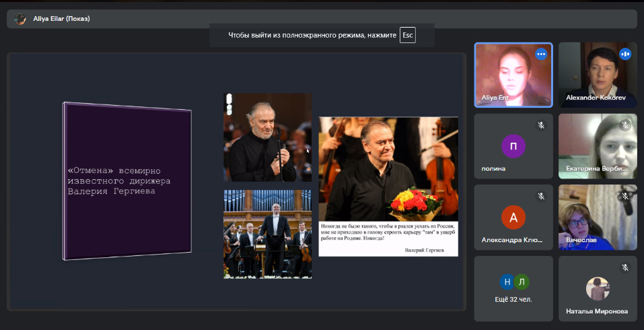Click the muted mic icon on Александра's tile
The width and height of the screenshot is (644, 330).
541,196
